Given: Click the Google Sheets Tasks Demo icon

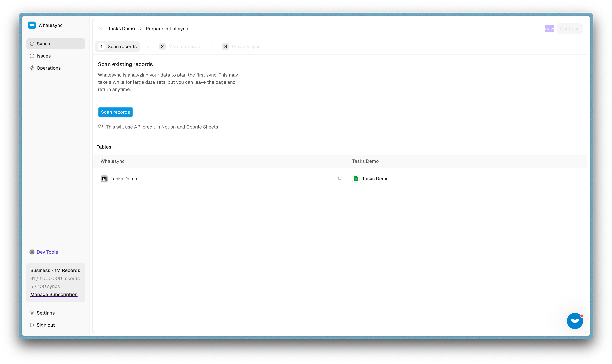Looking at the screenshot, I should (x=356, y=179).
